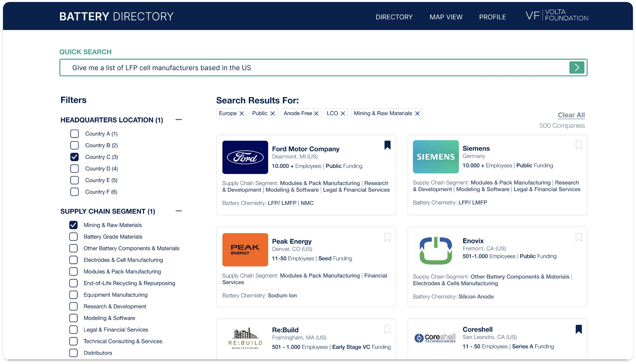Check the Country B checkbox
636x364 pixels.
pos(75,145)
